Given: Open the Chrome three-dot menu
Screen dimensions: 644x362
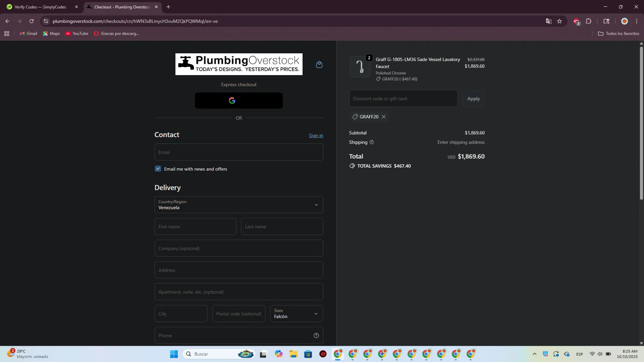Looking at the screenshot, I should coord(637,21).
